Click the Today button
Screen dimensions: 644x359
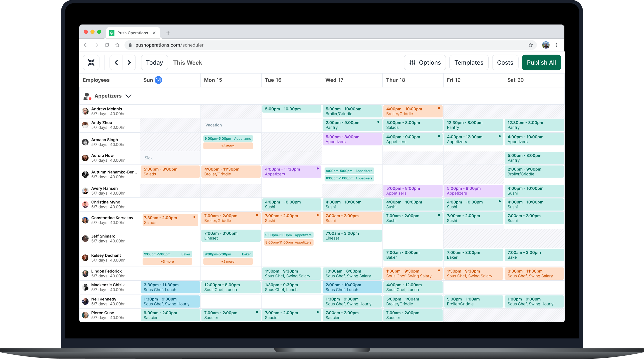[154, 62]
